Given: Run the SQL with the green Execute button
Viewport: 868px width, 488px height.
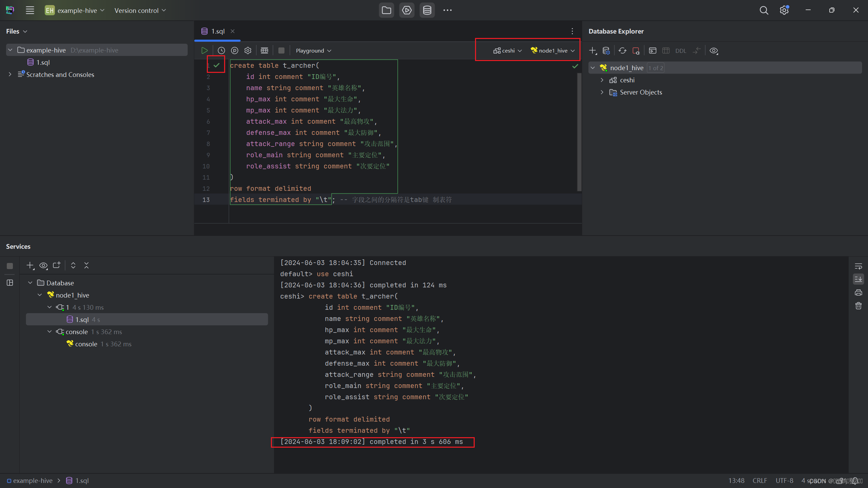Looking at the screenshot, I should pos(204,50).
